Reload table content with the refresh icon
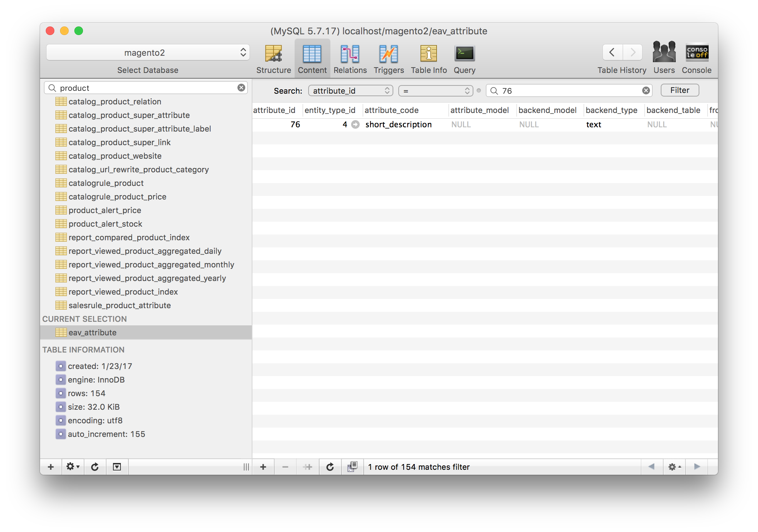Image resolution: width=758 pixels, height=532 pixels. 330,467
